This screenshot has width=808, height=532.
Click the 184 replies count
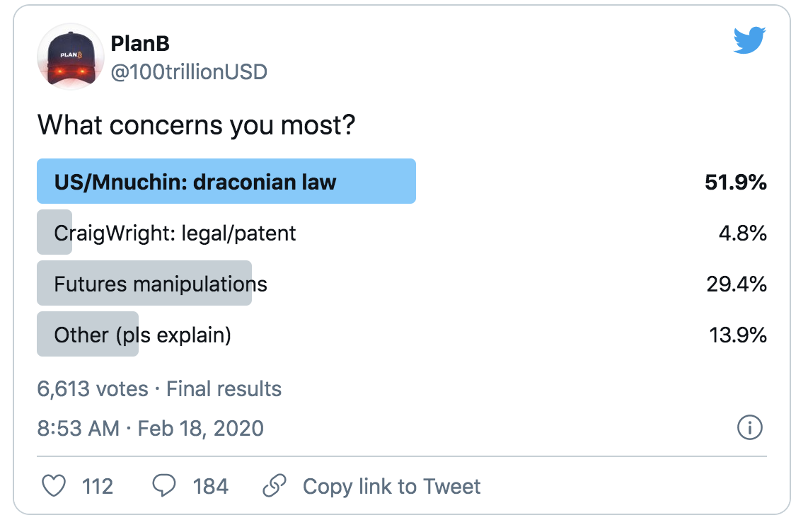(210, 486)
